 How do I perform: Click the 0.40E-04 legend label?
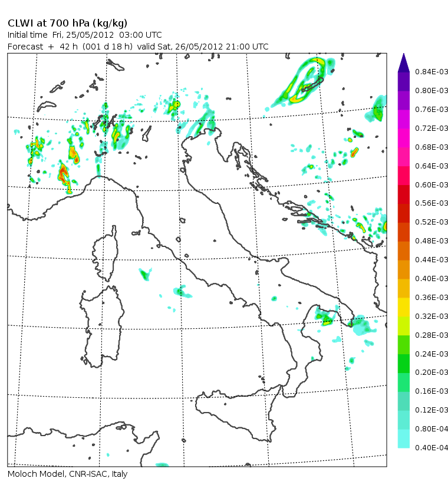tap(431, 447)
